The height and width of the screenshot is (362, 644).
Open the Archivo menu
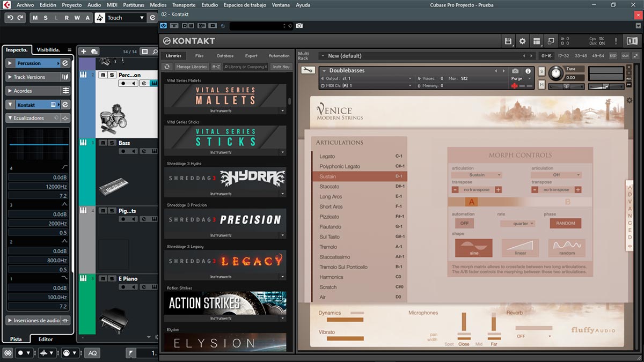click(x=25, y=5)
